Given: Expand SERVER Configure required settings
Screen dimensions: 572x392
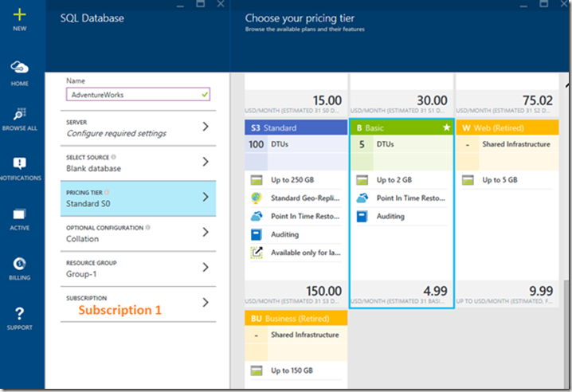Looking at the screenshot, I should point(139,128).
